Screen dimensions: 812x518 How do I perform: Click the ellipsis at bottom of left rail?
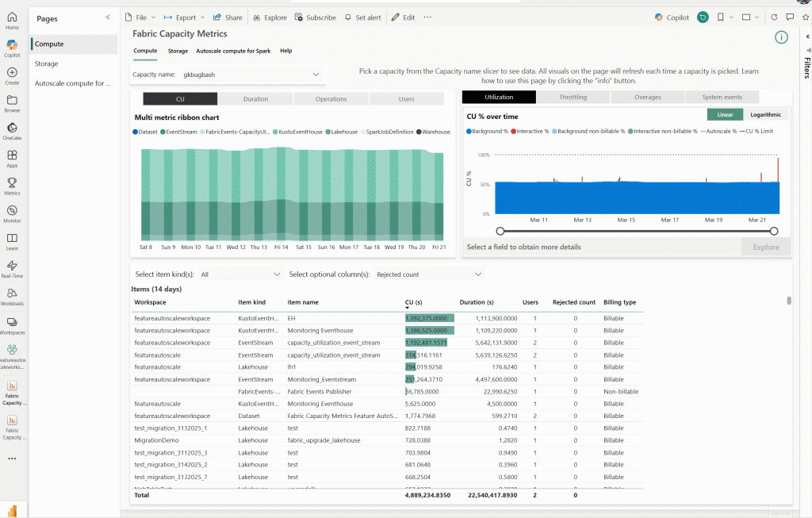point(12,459)
